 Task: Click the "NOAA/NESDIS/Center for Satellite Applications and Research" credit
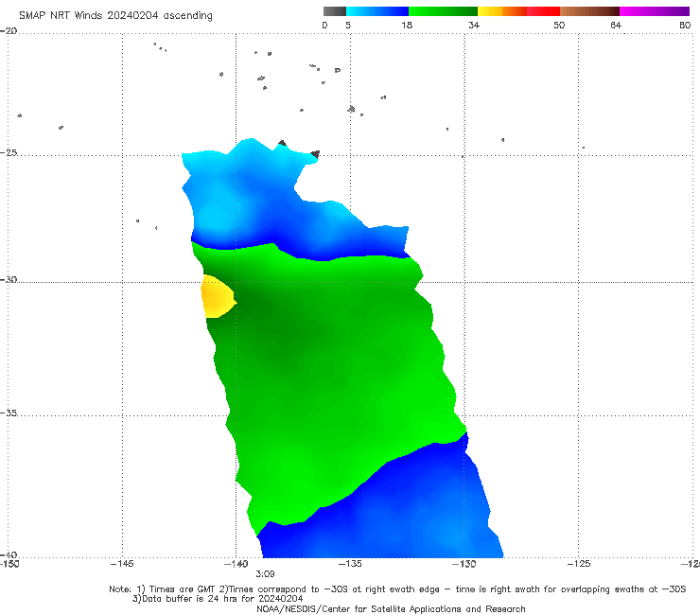[x=391, y=608]
